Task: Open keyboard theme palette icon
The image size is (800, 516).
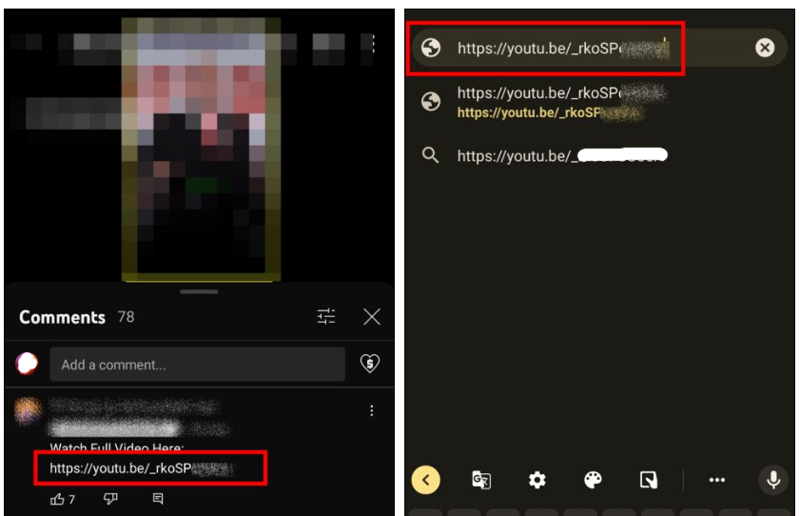Action: pyautogui.click(x=592, y=480)
